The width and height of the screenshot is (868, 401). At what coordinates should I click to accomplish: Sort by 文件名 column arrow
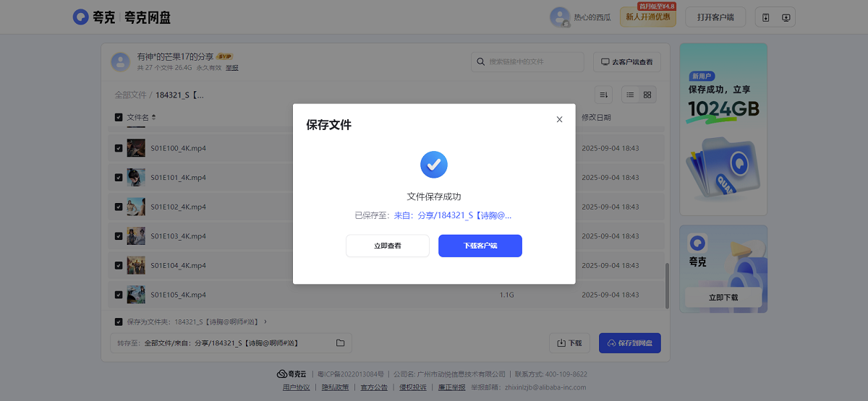153,117
